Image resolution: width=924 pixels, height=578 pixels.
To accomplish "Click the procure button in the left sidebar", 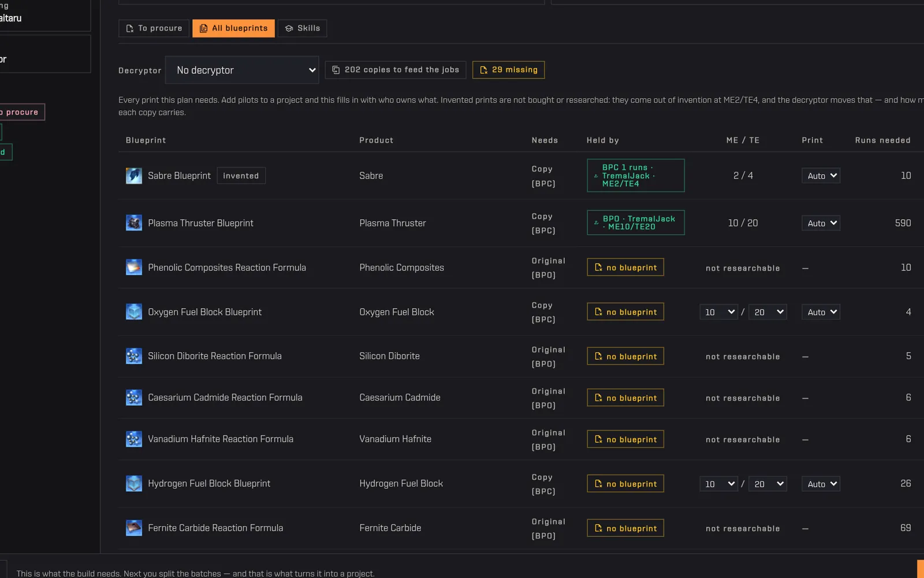I will [x=21, y=112].
